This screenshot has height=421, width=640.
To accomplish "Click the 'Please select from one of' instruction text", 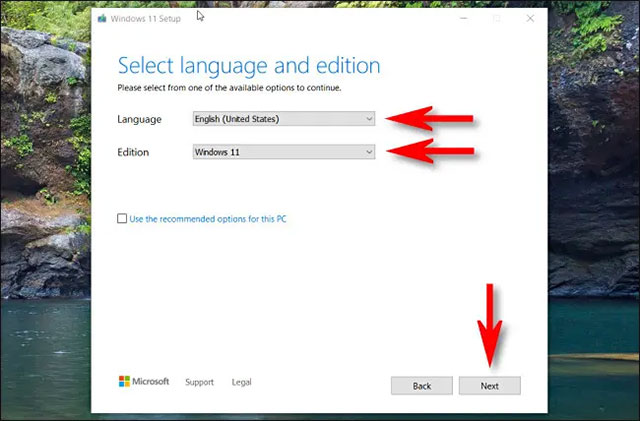I will coord(229,88).
